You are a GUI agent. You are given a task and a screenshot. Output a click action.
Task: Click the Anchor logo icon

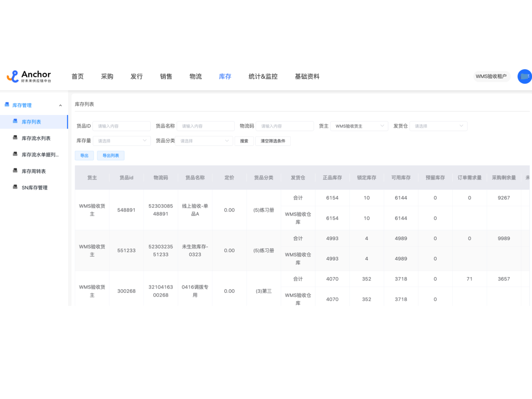click(x=13, y=76)
